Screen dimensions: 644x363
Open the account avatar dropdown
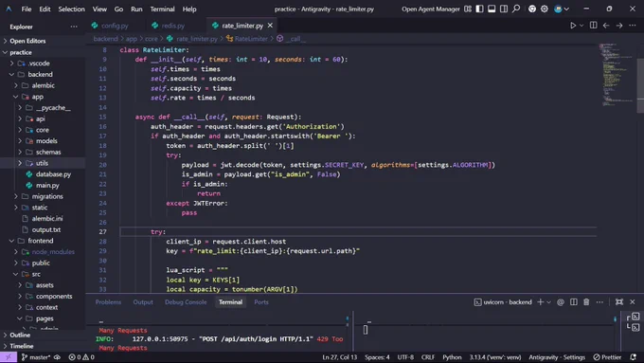click(562, 9)
